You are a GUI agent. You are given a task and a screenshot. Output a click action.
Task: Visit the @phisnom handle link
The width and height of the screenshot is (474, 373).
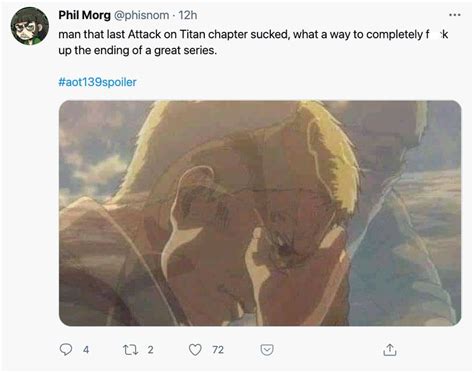tap(142, 15)
